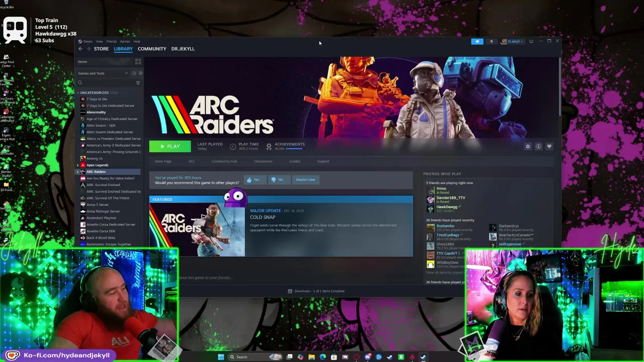Viewport: 644px width, 362px height.
Task: Open the Steam notifications bell
Action: tap(492, 41)
